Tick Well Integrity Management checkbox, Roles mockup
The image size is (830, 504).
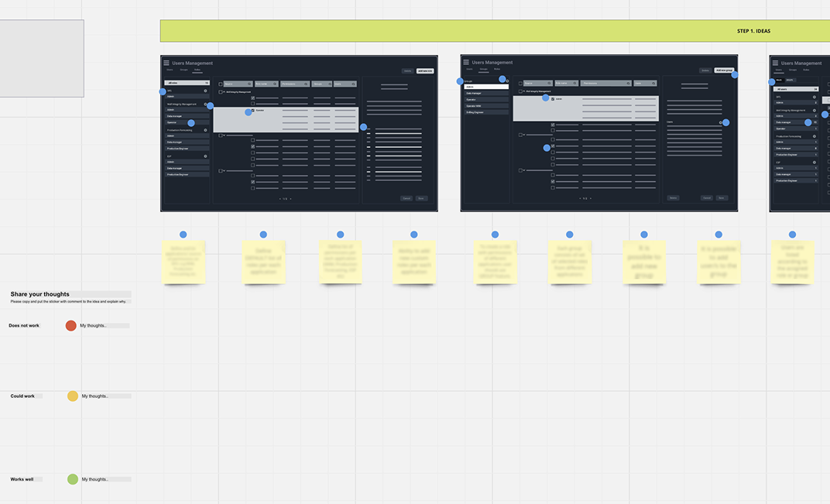[220, 92]
